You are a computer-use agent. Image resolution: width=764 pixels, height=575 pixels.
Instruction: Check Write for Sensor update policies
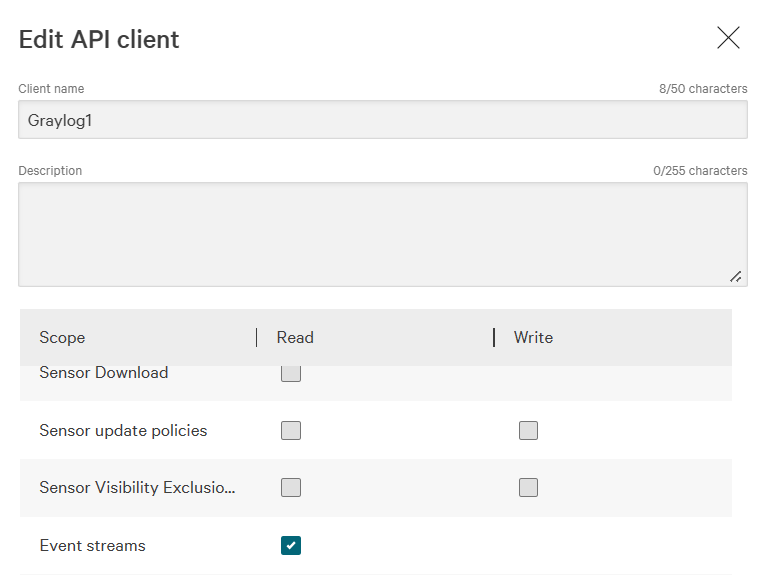coord(528,431)
